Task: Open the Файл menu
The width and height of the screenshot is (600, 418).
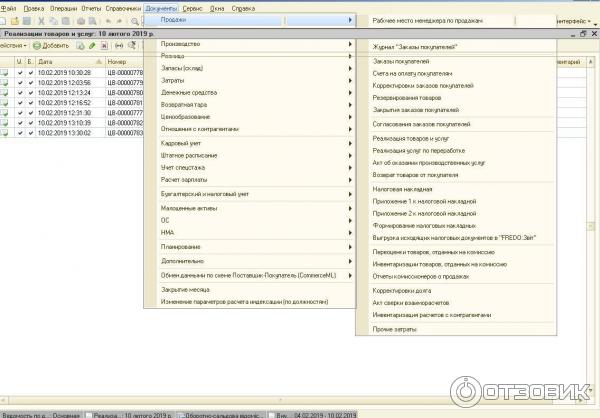Action: pos(8,8)
